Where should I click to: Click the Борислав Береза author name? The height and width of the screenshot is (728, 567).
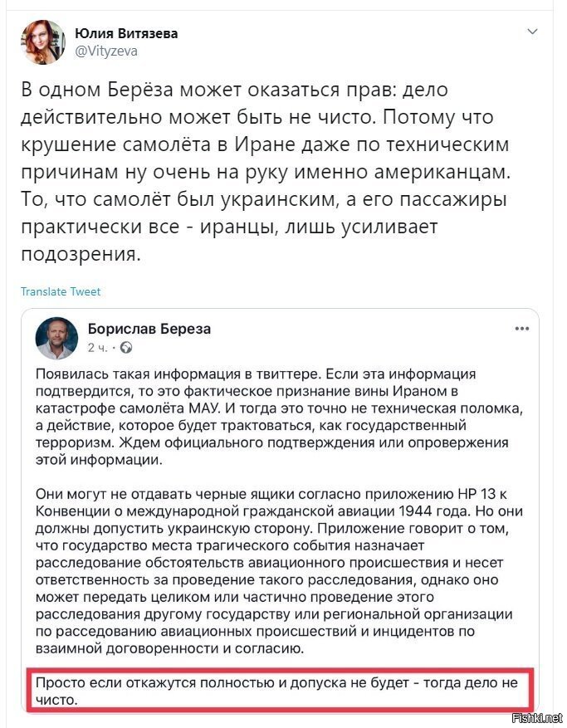149,329
